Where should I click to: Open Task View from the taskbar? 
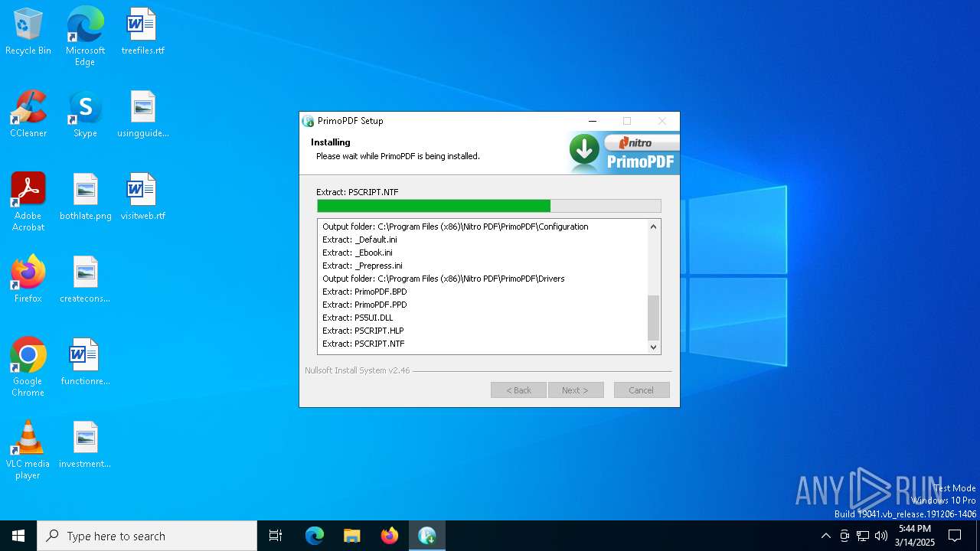coord(276,536)
